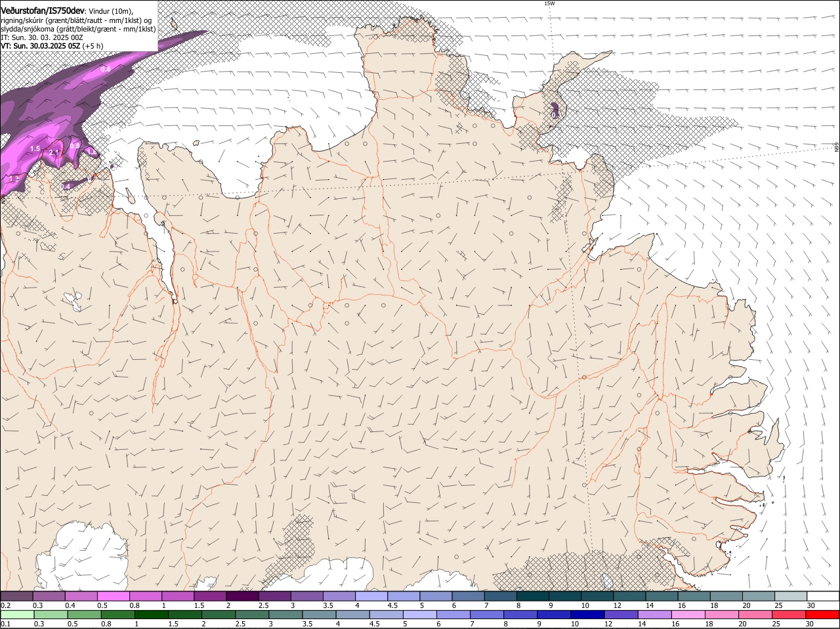840x629 pixels.
Task: Pick the red bottom legend swatch after 30
Action: pos(823,615)
